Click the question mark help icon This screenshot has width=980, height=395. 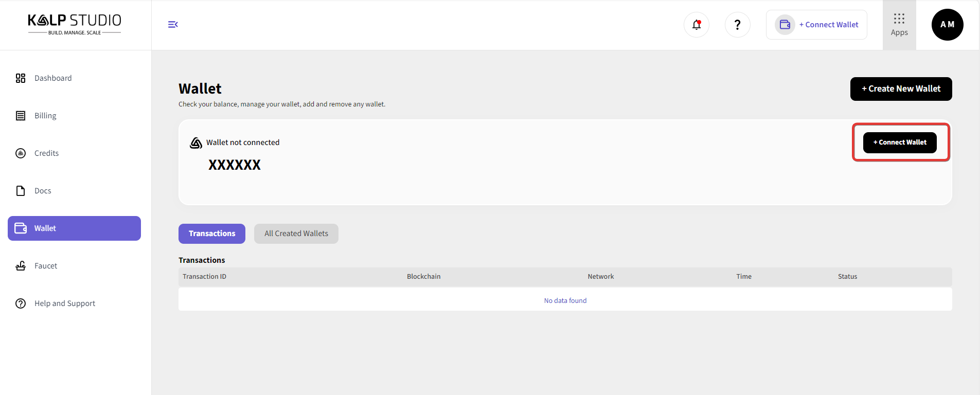coord(737,25)
